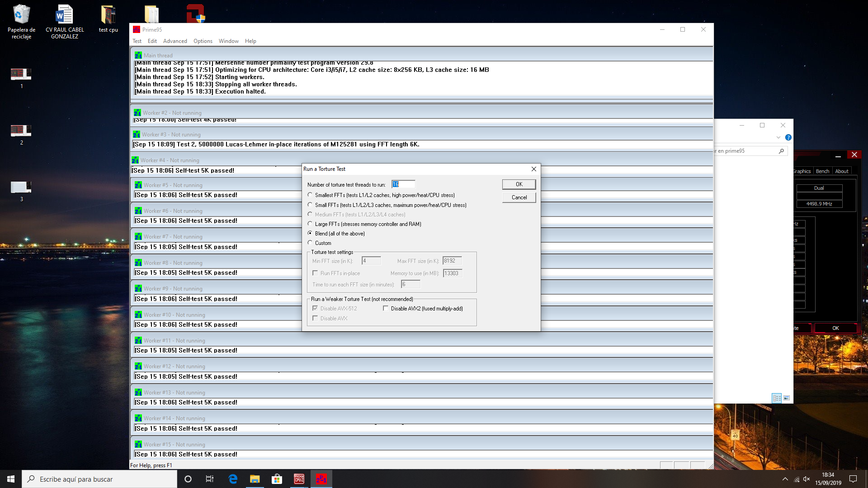Open File Explorer from taskbar
The image size is (868, 488).
point(255,479)
